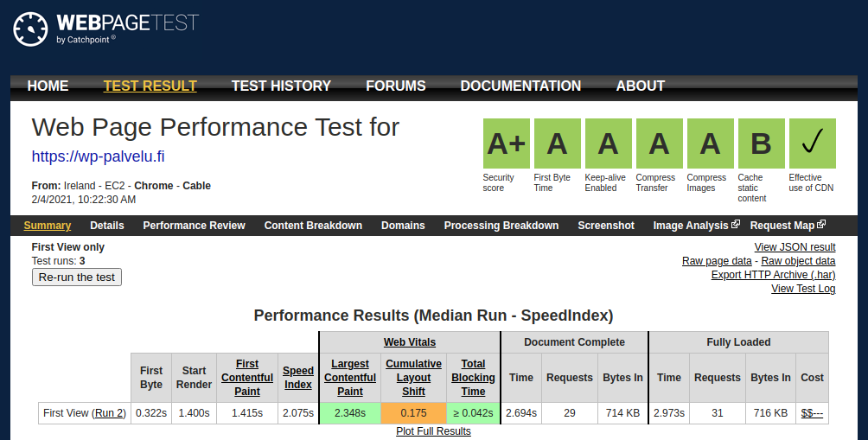Screen dimensions: 868x440
Task: Click the $$--- cost link
Action: click(812, 413)
